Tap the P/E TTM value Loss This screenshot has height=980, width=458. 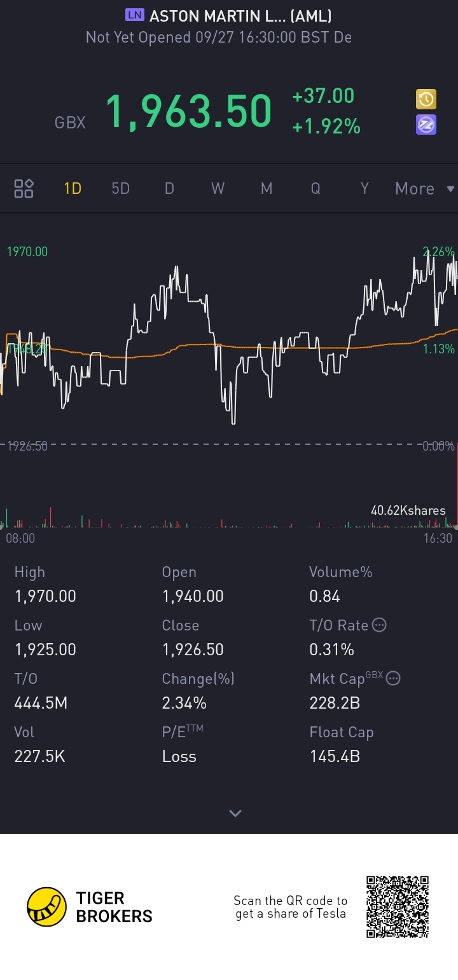(179, 756)
